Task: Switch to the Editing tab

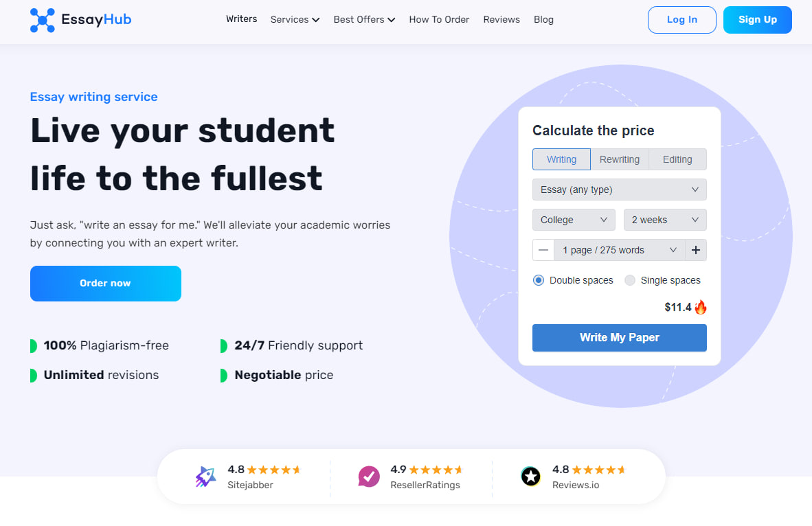Action: (677, 159)
